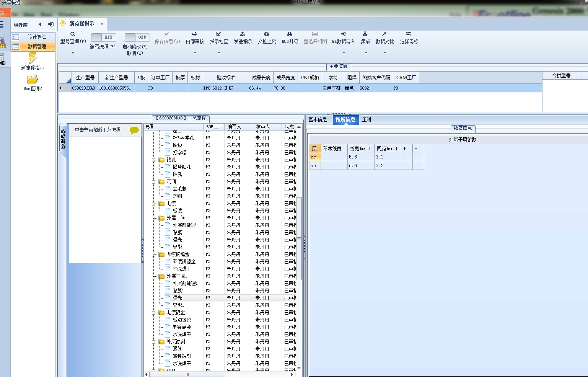Click the cs row 线宽 cell 5.6
Viewport: 588px width, 377px height.
361,157
